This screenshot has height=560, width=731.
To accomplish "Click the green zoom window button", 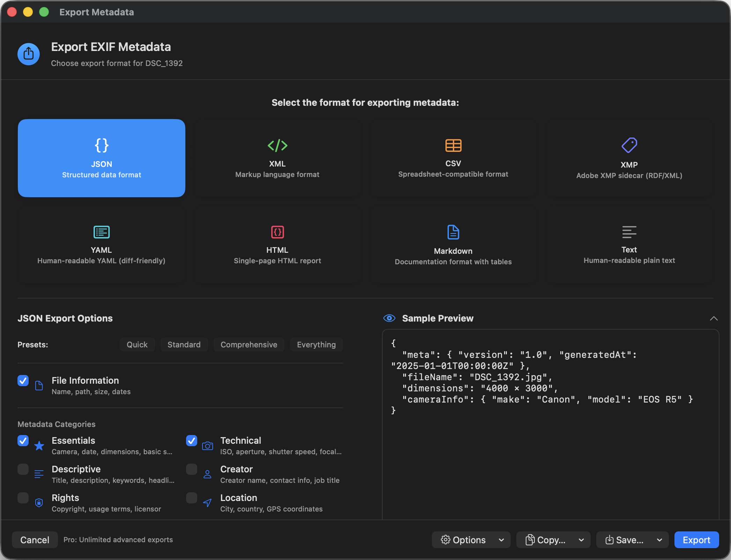I will [44, 12].
